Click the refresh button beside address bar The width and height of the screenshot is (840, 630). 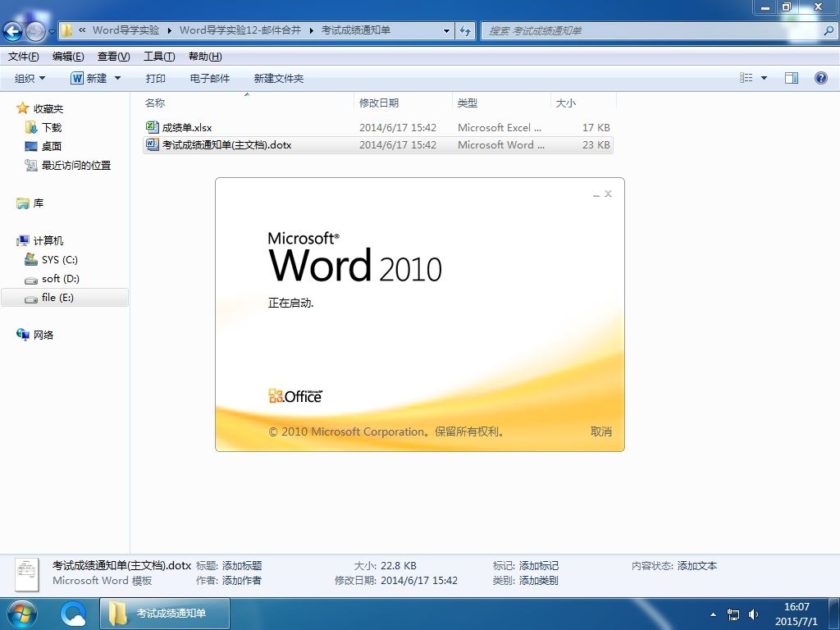point(466,30)
